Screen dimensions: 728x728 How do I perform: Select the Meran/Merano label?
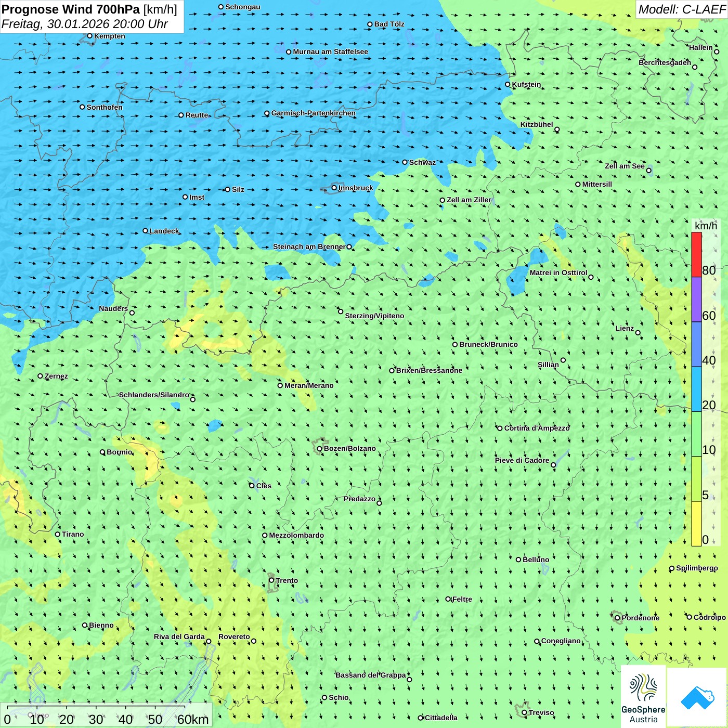309,385
